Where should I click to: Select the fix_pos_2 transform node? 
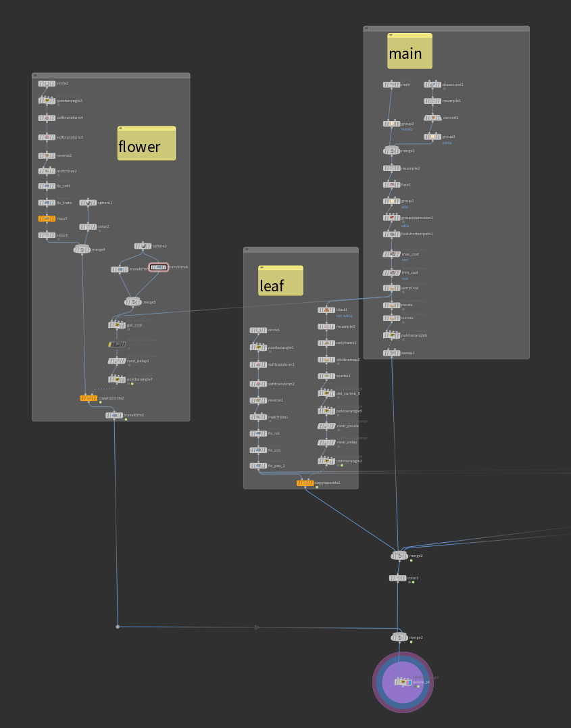click(x=259, y=466)
